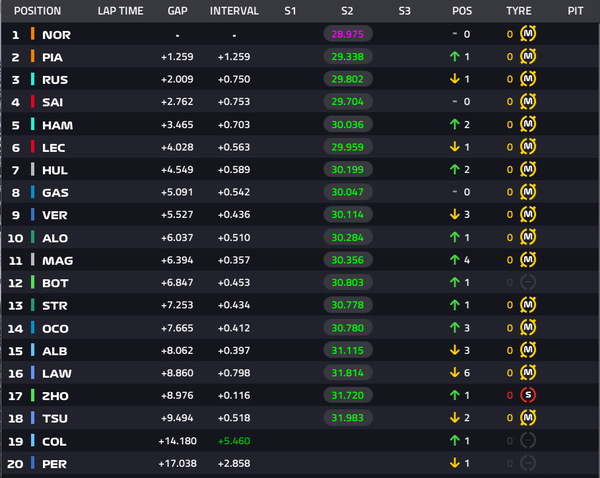Click the medium tyre icon for ALB

[528, 350]
